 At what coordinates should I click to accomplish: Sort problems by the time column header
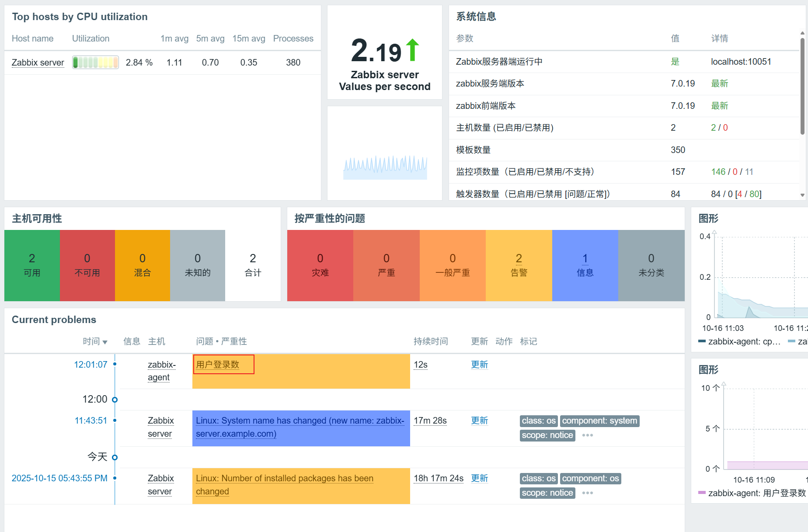tap(95, 341)
